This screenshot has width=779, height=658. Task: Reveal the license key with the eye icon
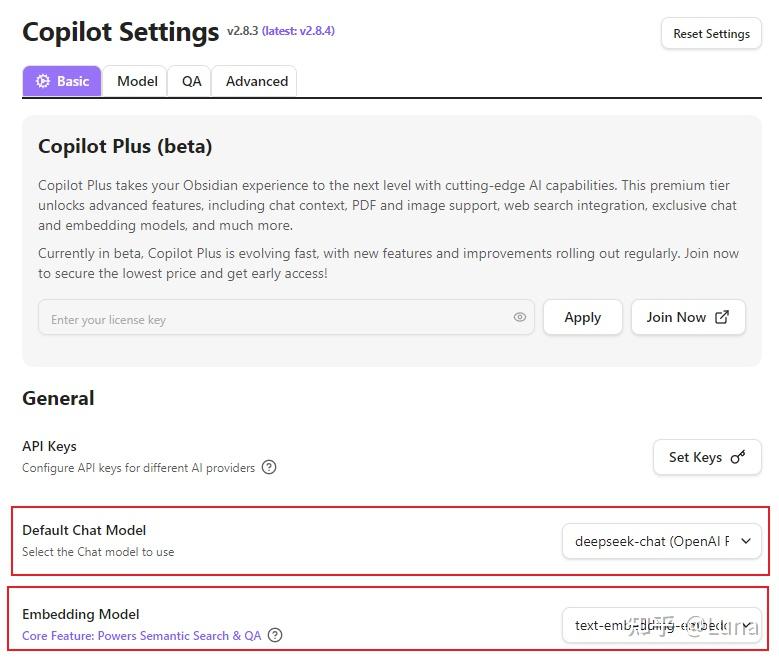click(x=520, y=318)
